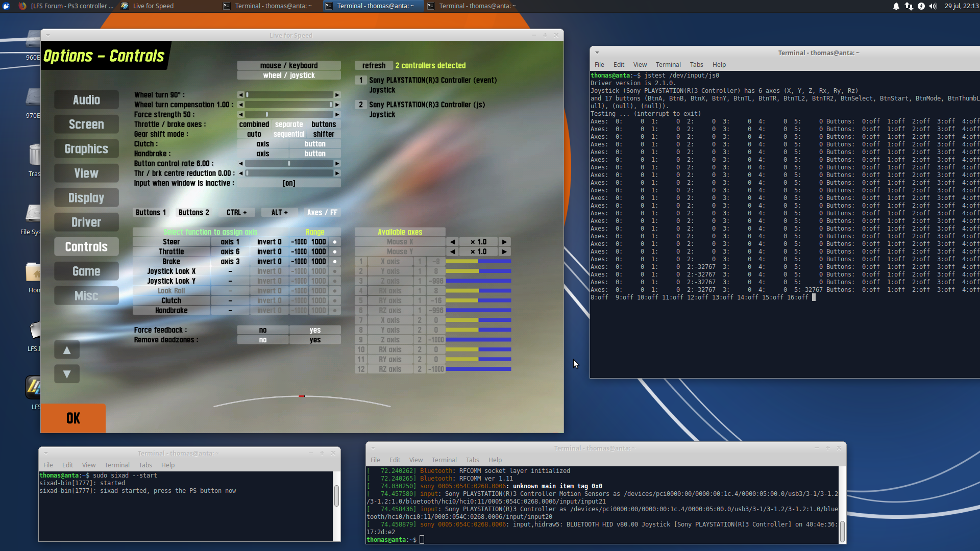The height and width of the screenshot is (551, 980).
Task: Click the Button control rate slider
Action: click(x=289, y=163)
